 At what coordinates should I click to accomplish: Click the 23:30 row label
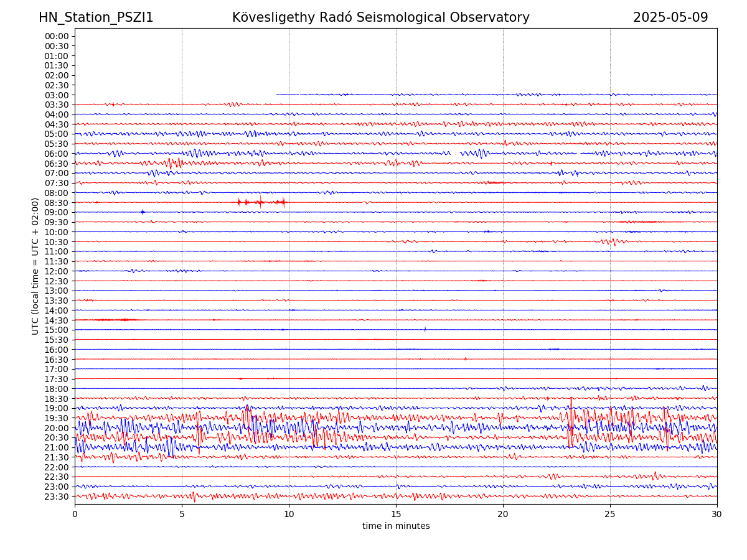(56, 497)
